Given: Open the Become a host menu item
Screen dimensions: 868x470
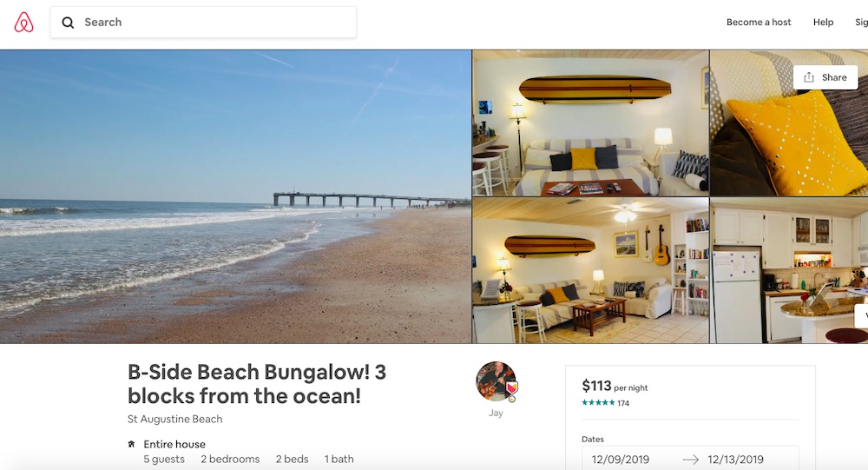Looking at the screenshot, I should [x=759, y=23].
